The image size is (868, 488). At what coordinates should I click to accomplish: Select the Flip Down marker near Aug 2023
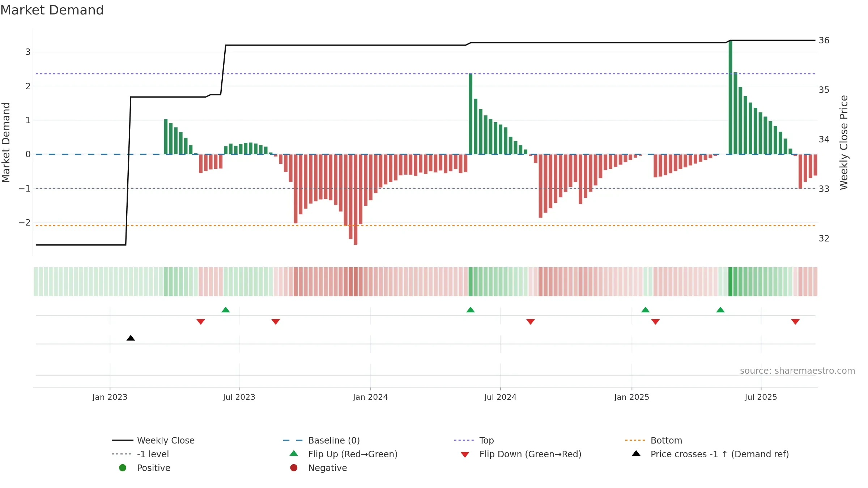point(276,322)
